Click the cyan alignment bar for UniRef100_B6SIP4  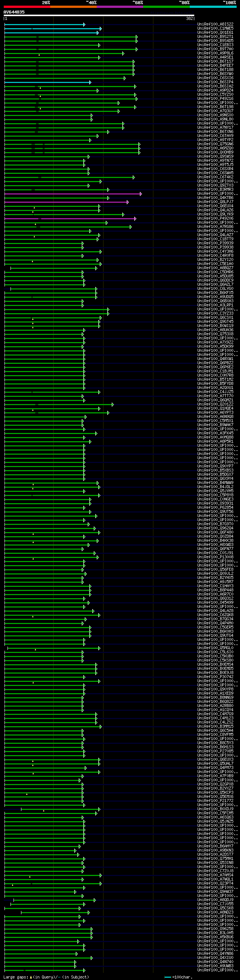point(48,82)
